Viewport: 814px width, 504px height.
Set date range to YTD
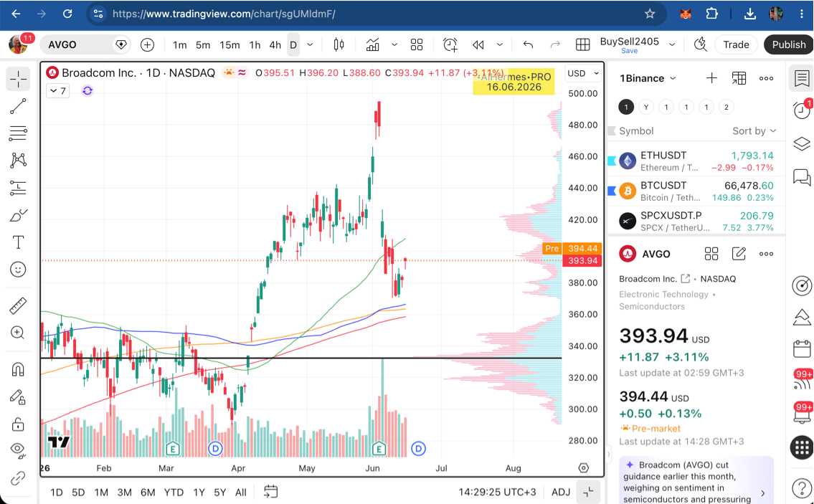[174, 492]
